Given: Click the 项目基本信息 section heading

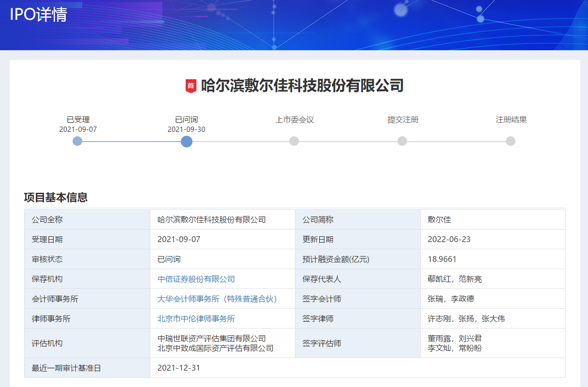Looking at the screenshot, I should [x=56, y=197].
